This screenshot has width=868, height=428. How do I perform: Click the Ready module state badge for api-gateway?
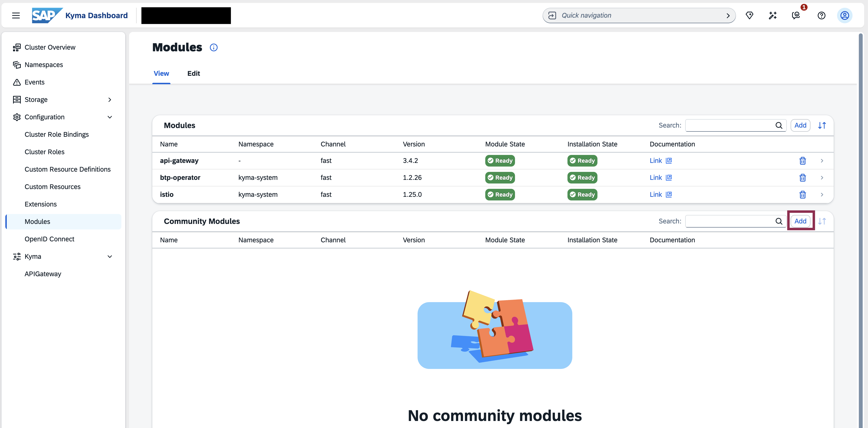point(500,160)
